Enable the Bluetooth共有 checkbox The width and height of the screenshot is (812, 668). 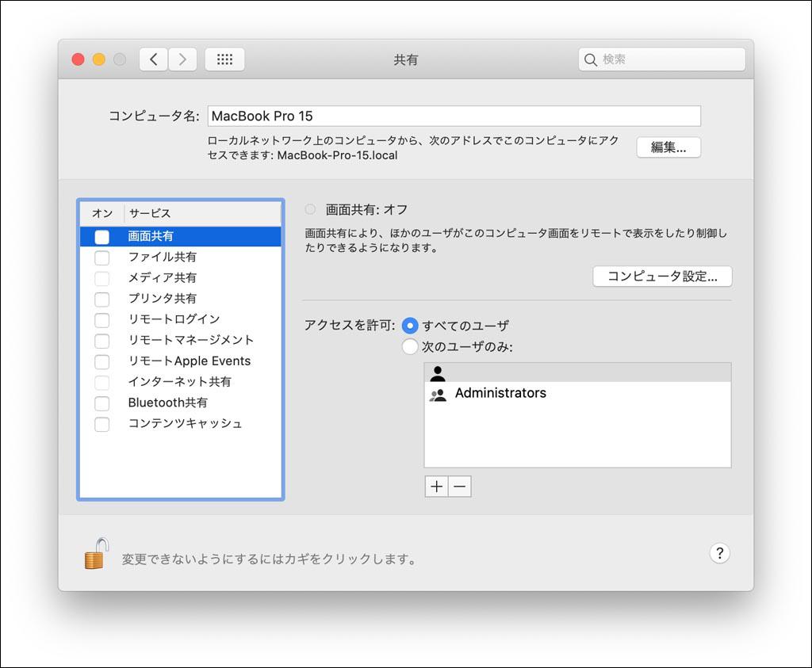102,403
